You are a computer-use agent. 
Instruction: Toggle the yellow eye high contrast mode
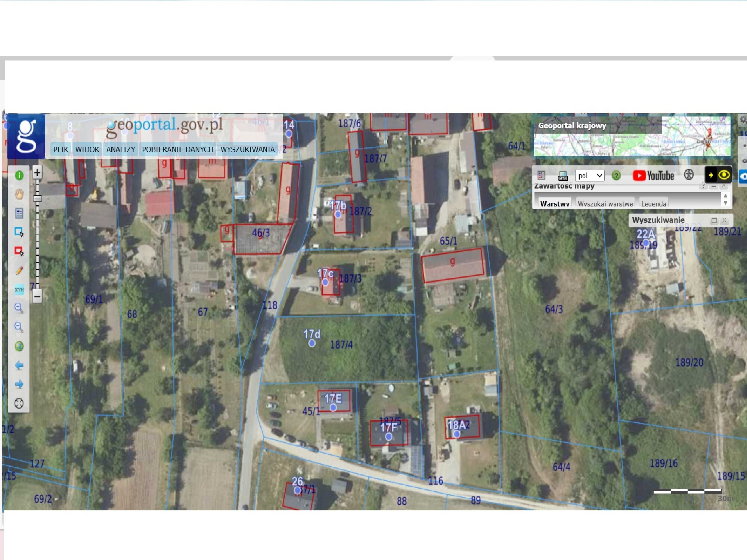(x=724, y=175)
